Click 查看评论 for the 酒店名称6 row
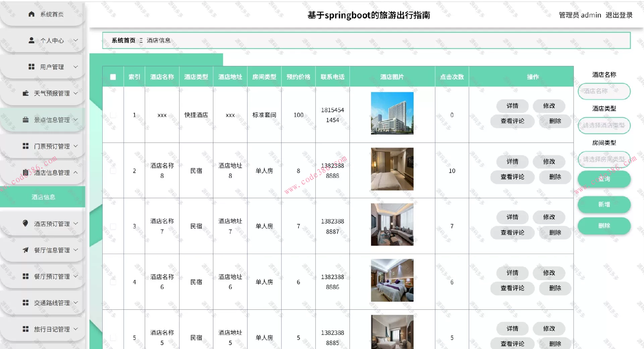Viewport: 644px width, 349px height. (512, 288)
